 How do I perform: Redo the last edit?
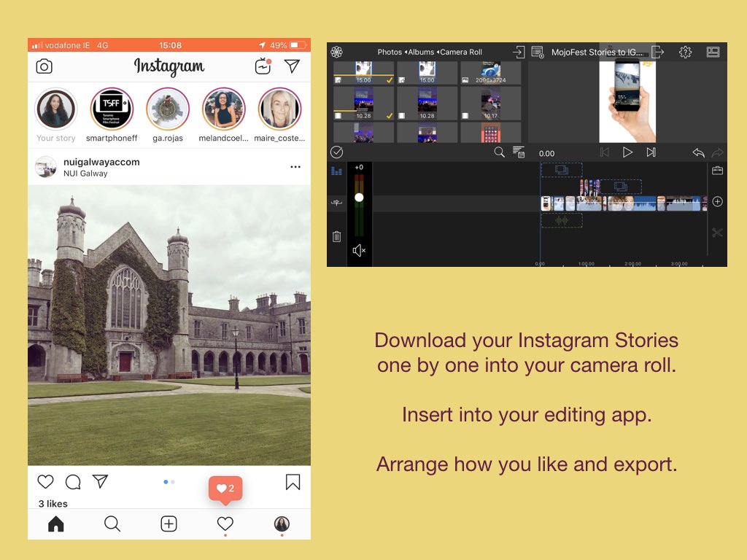(x=718, y=153)
